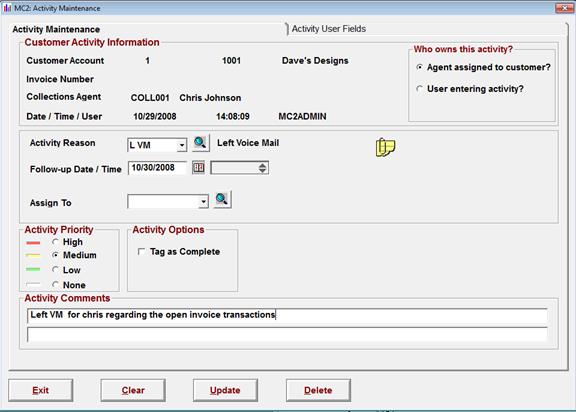Image resolution: width=576 pixels, height=412 pixels.
Task: Switch to the Activity User Fields tab
Action: pyautogui.click(x=329, y=29)
